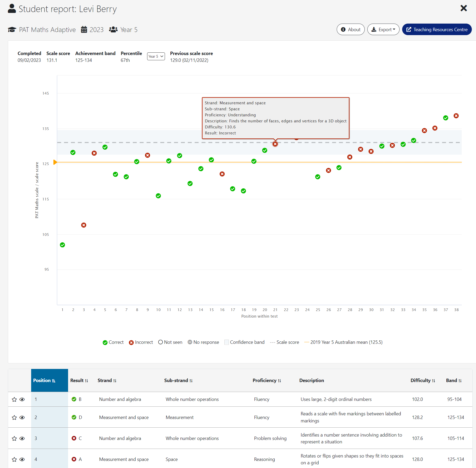Image resolution: width=476 pixels, height=468 pixels.
Task: Toggle eye icon for position 4 row
Action: pos(22,459)
